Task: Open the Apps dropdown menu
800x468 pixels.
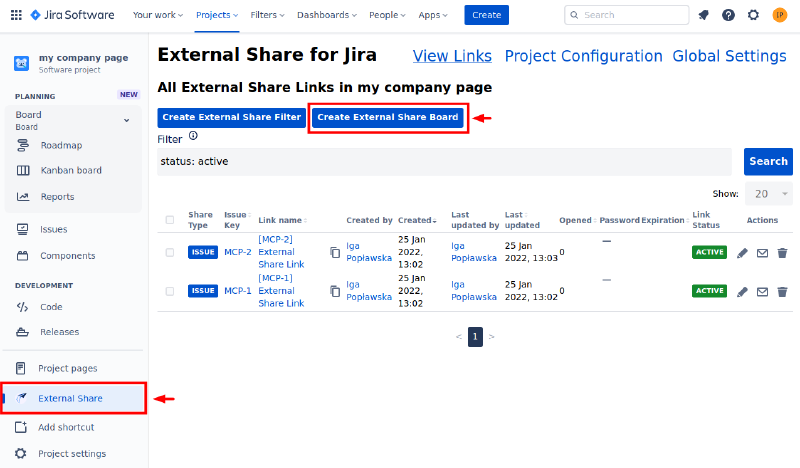Action: (x=433, y=15)
